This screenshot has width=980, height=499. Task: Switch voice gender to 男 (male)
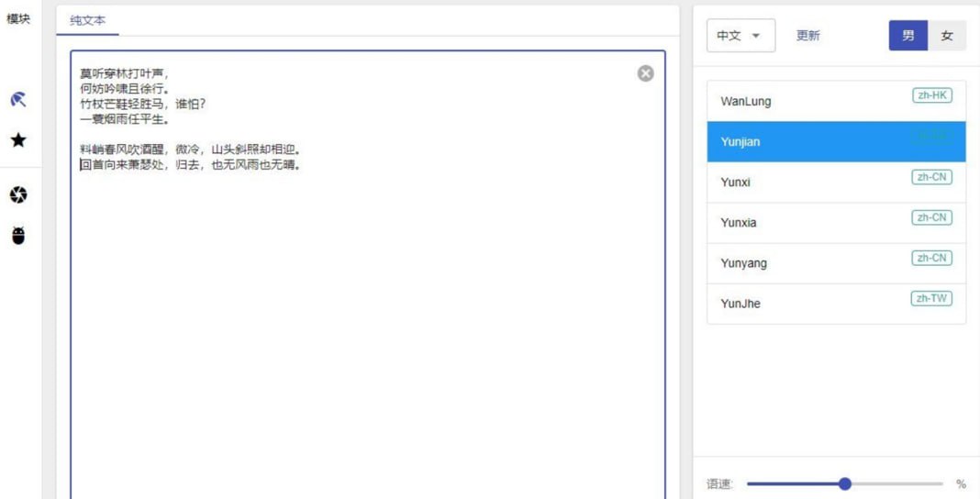(908, 36)
